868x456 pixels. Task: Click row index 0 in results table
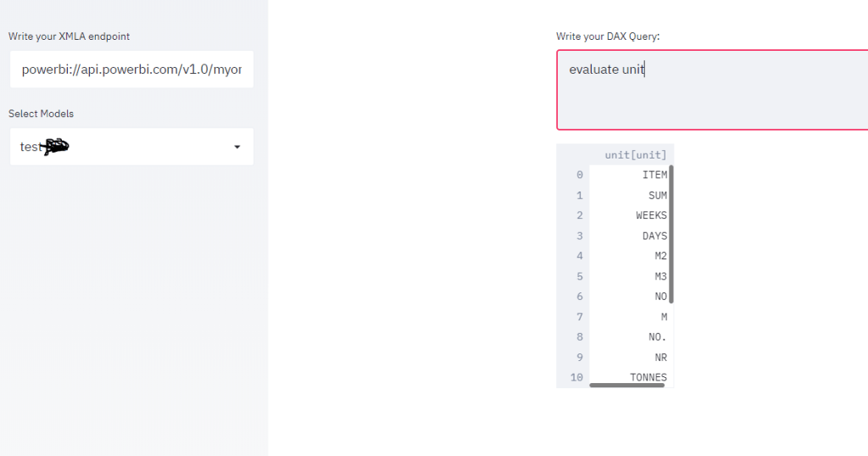[579, 175]
